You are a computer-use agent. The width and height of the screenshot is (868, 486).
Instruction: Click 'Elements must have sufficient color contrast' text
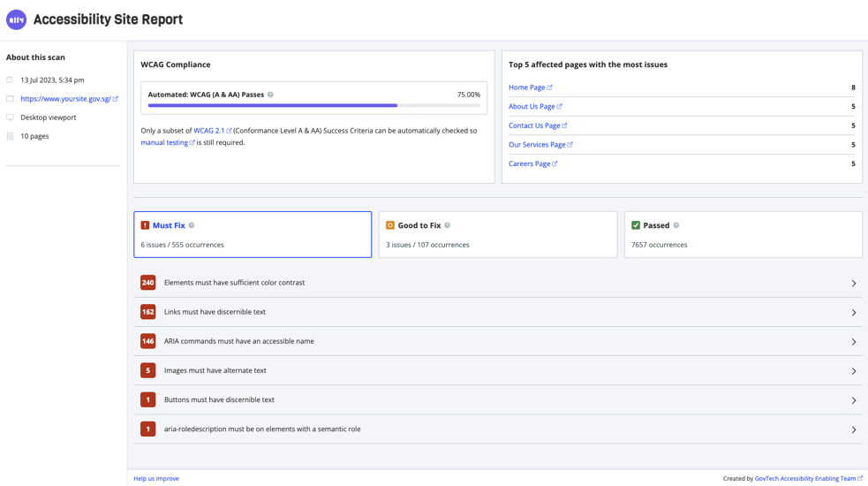click(234, 283)
